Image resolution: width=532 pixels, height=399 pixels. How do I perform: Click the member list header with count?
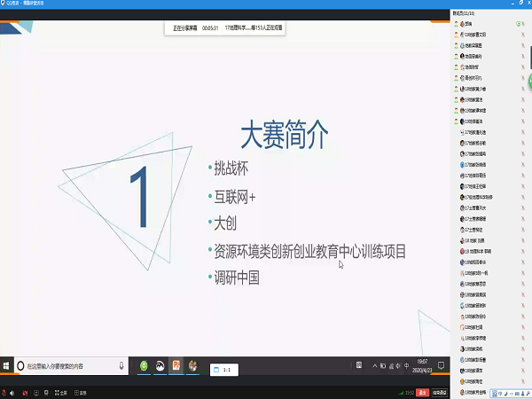(464, 13)
